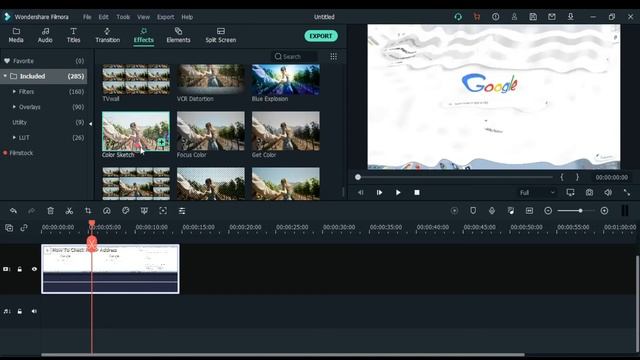Switch to the Titles tab
The image size is (640, 360).
click(73, 36)
